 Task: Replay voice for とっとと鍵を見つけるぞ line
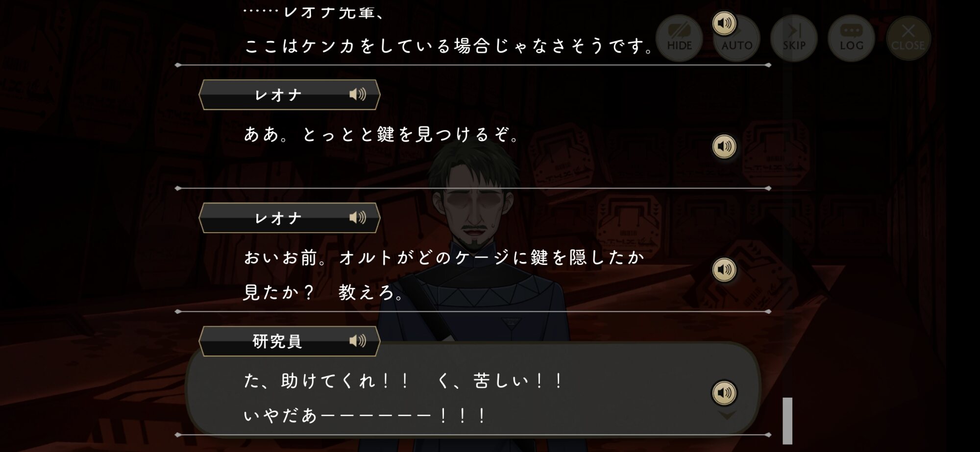point(724,146)
